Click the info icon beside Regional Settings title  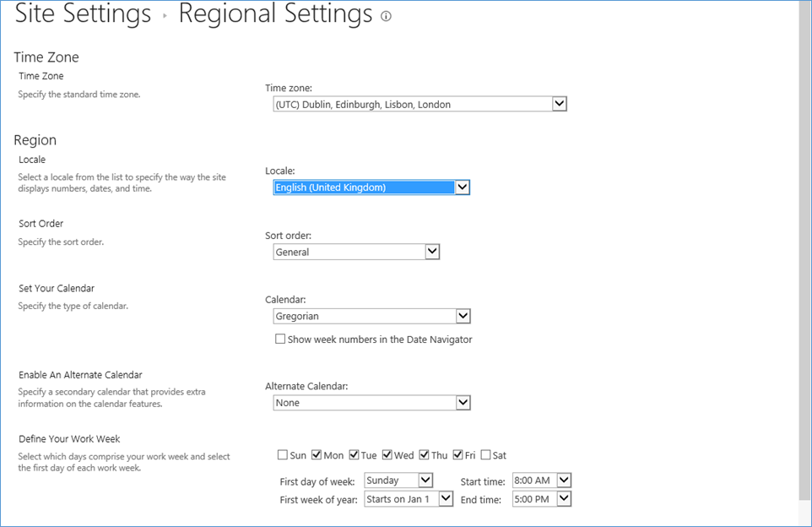click(386, 15)
